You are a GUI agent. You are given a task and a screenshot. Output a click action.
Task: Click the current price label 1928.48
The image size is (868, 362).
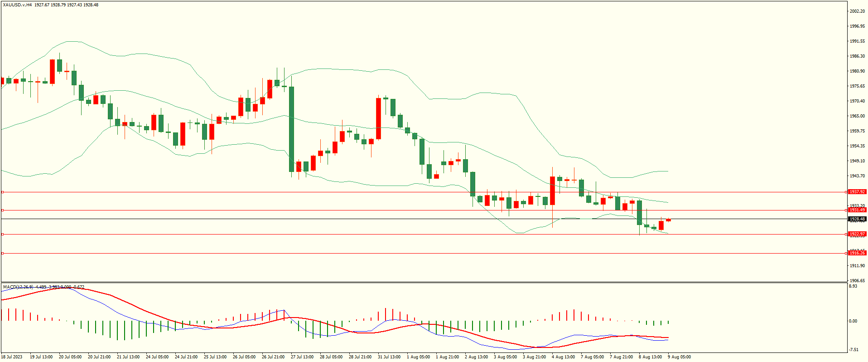(857, 219)
